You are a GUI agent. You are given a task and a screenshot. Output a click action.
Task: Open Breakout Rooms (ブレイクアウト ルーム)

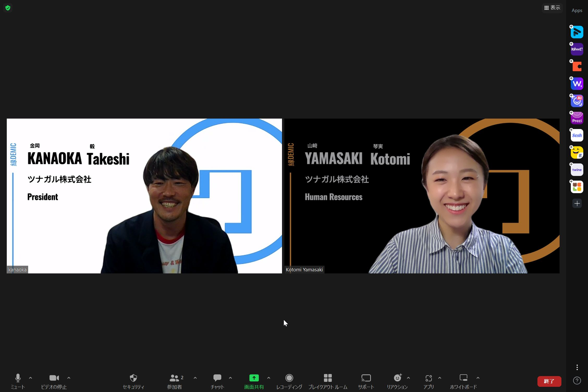[328, 381]
